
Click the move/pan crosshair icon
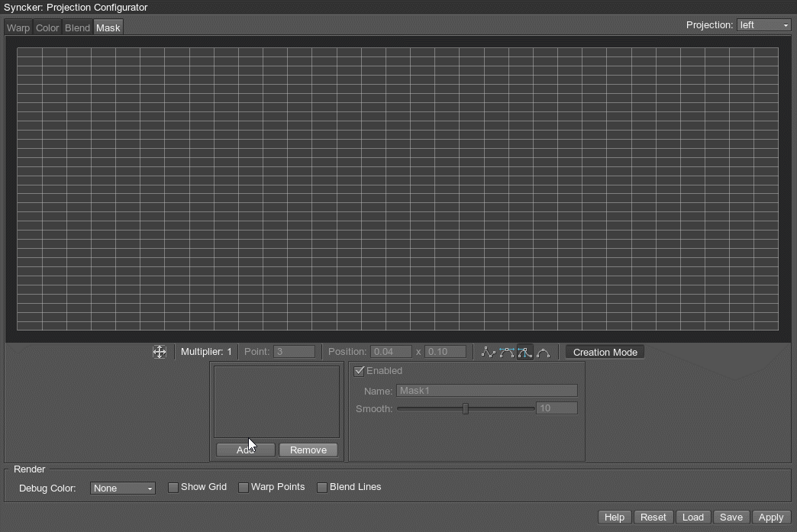pyautogui.click(x=159, y=352)
